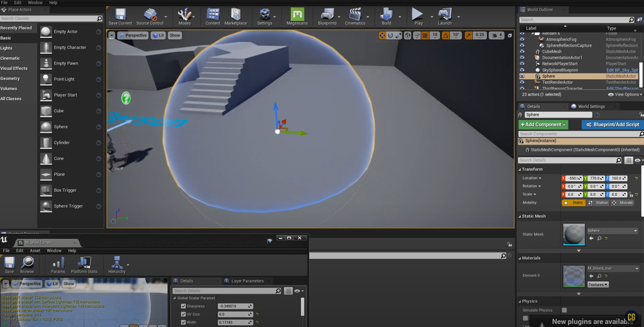Browse to M_Shield_Inst material with magnifier icon
The height and width of the screenshot is (327, 644).
tap(599, 276)
